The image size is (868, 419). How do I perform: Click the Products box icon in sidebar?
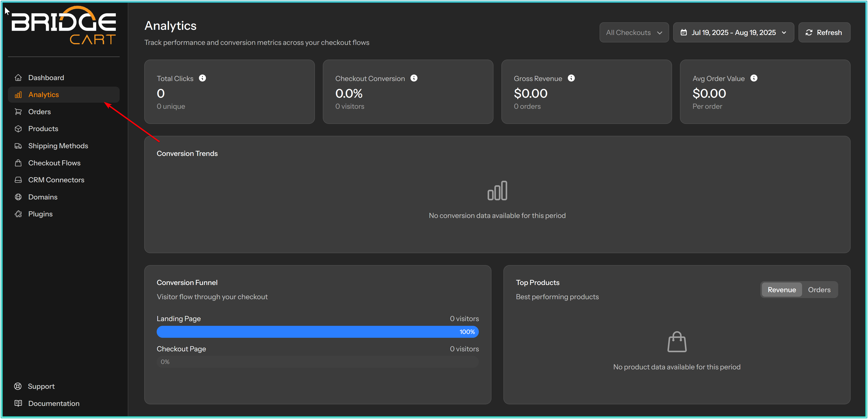18,129
